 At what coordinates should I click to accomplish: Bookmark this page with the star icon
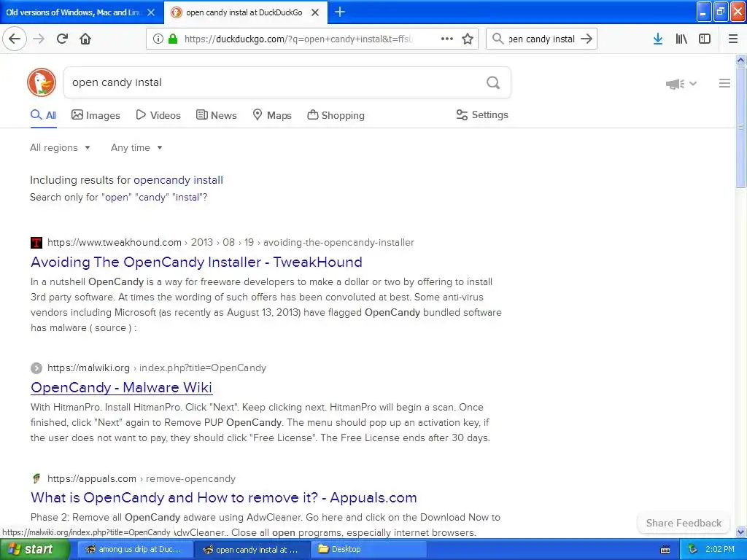pyautogui.click(x=468, y=39)
